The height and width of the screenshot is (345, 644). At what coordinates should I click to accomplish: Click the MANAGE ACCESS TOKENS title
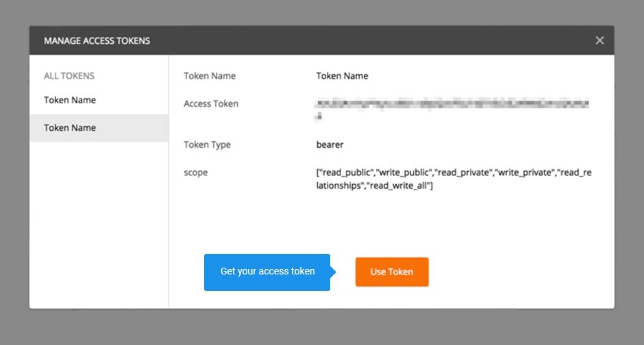tap(97, 40)
